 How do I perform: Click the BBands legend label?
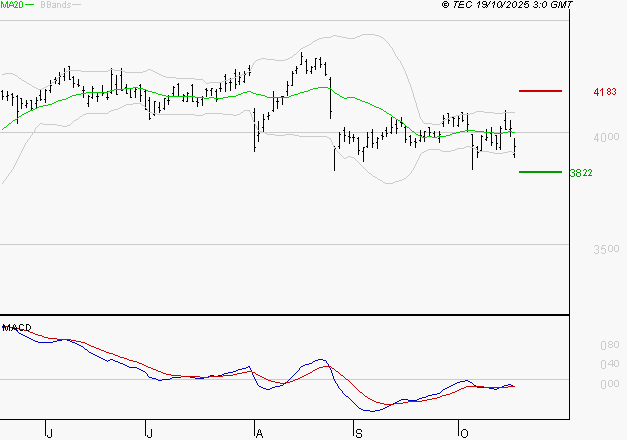[56, 5]
